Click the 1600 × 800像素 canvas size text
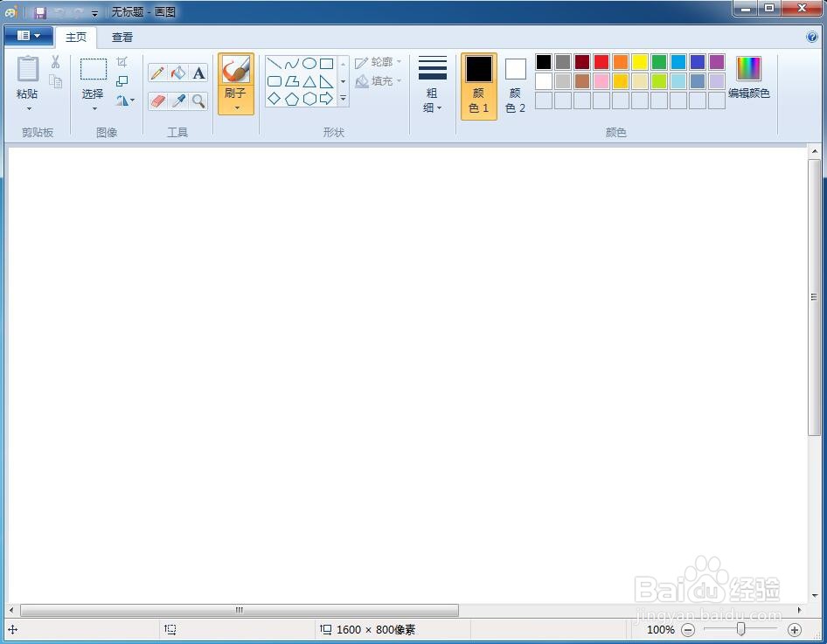Viewport: 827px width, 644px height. (376, 630)
